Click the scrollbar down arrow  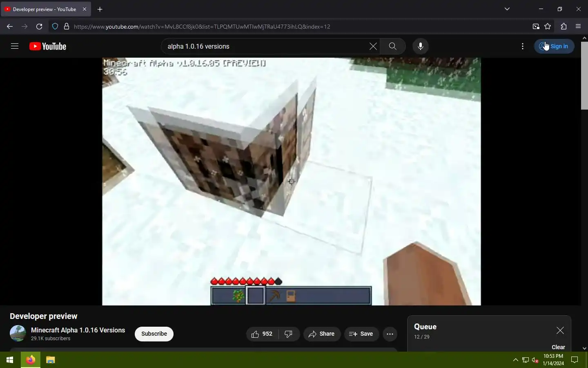coord(584,348)
